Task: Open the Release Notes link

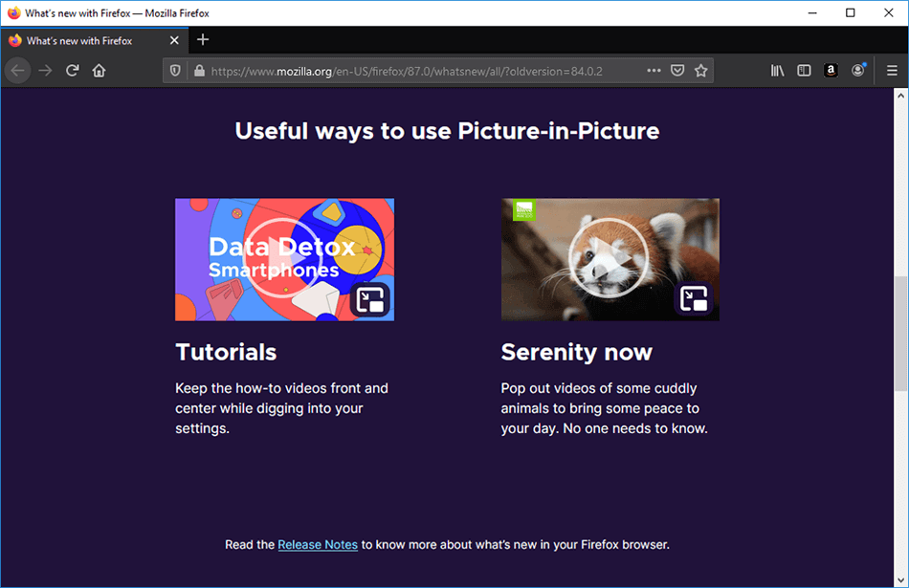Action: (x=318, y=545)
